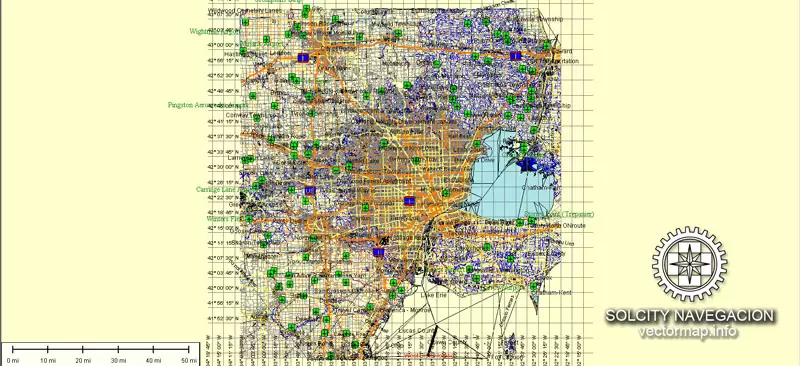The width and height of the screenshot is (800, 366).
Task: Click the 42° 00' 00" N latitude label
Action: (x=223, y=288)
